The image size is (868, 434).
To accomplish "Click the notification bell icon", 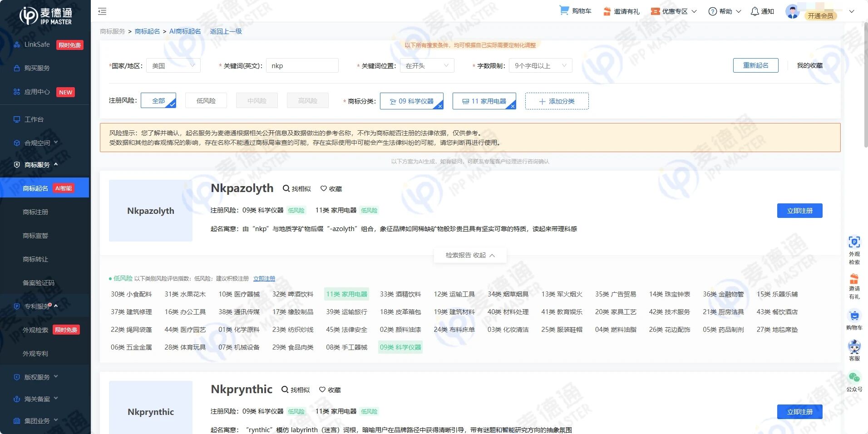I will coord(755,11).
